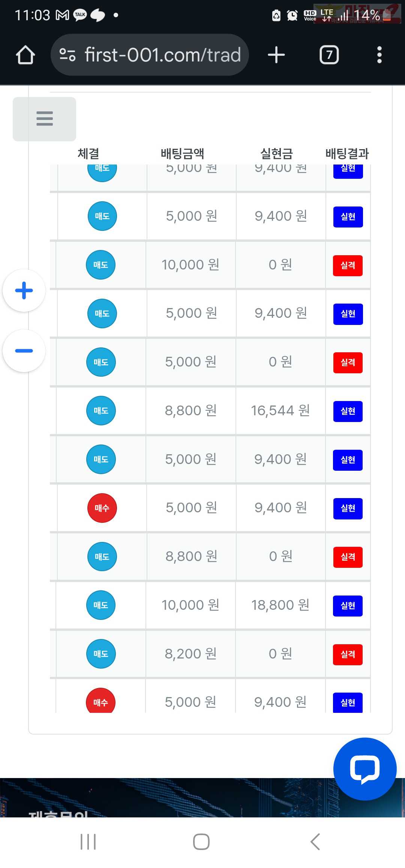This screenshot has width=405, height=868.
Task: Tap the 매도 circle in 18,800 원 row
Action: pos(101,605)
